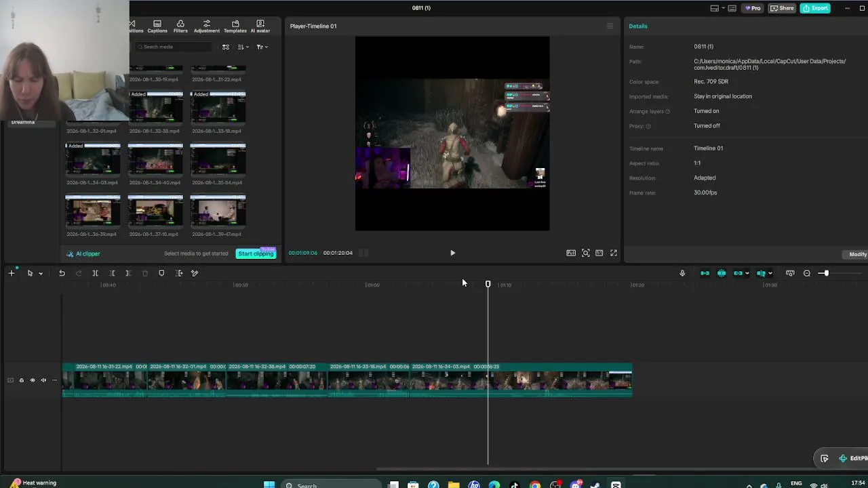Split the clip at the playhead
Image resolution: width=868 pixels, height=488 pixels.
coord(95,273)
